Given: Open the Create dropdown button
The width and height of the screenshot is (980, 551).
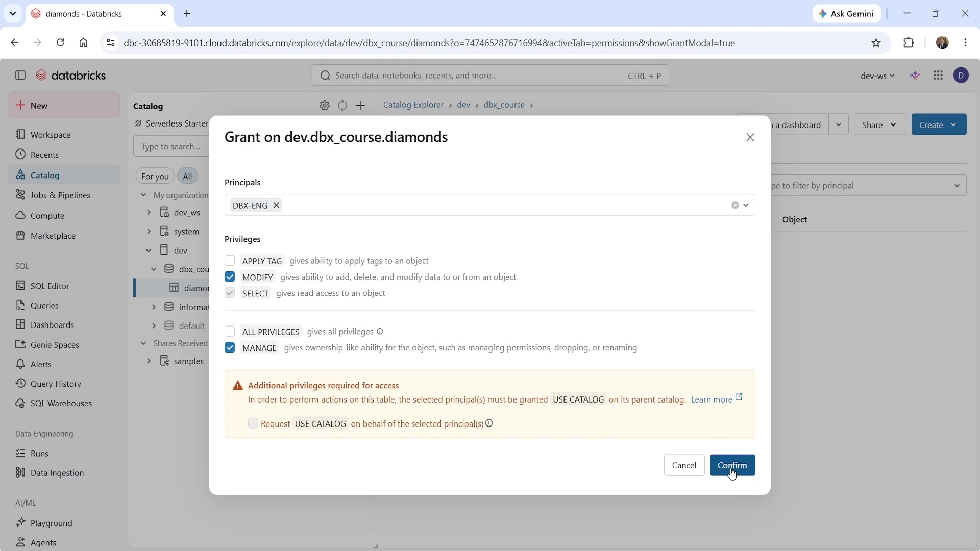Looking at the screenshot, I should (x=939, y=124).
